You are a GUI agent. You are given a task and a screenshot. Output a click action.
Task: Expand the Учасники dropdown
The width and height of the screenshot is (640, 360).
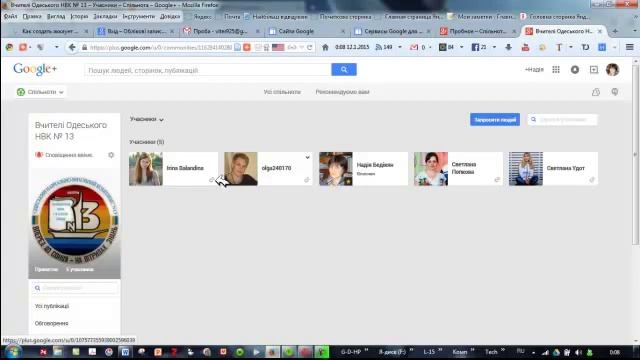click(147, 119)
